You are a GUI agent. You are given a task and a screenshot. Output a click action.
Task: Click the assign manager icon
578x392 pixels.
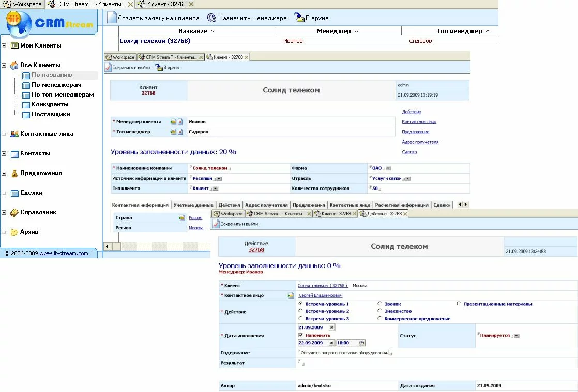[x=211, y=18]
